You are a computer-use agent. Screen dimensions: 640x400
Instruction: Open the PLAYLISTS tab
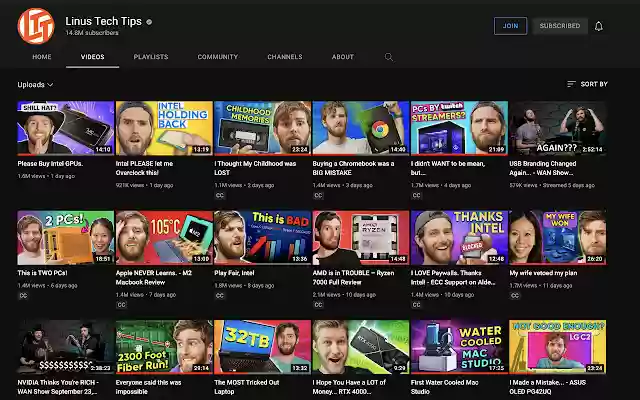(151, 57)
